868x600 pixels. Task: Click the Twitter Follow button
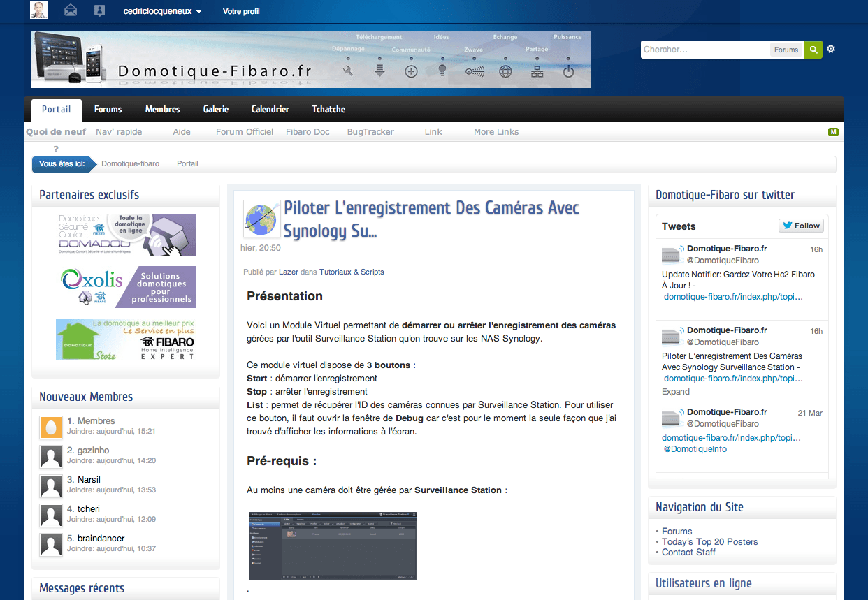pyautogui.click(x=802, y=226)
